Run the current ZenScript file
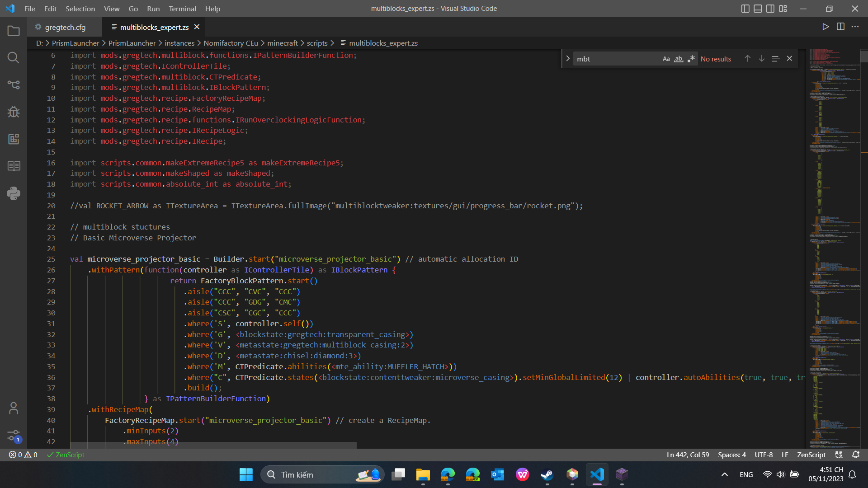The image size is (868, 488). tap(826, 27)
